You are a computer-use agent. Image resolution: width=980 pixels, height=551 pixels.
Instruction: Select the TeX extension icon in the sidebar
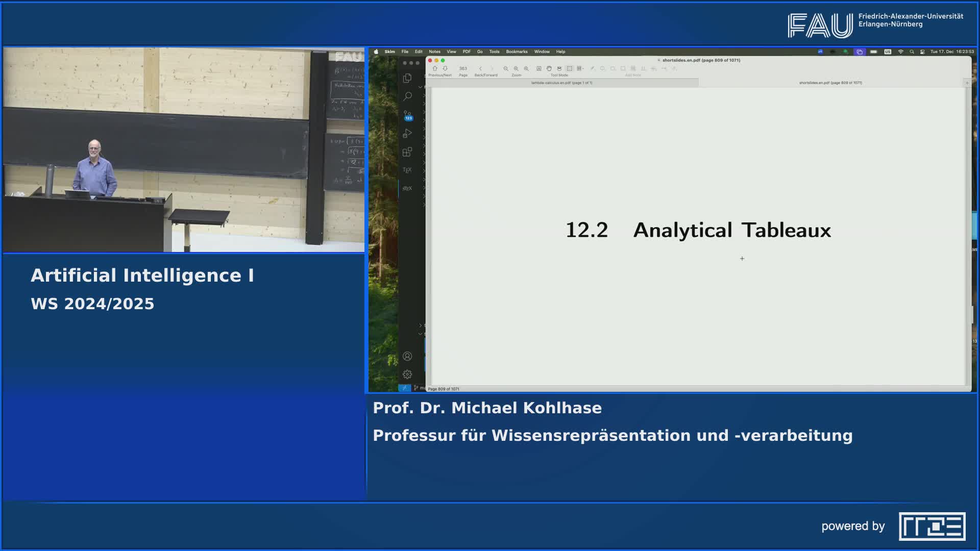pyautogui.click(x=407, y=170)
